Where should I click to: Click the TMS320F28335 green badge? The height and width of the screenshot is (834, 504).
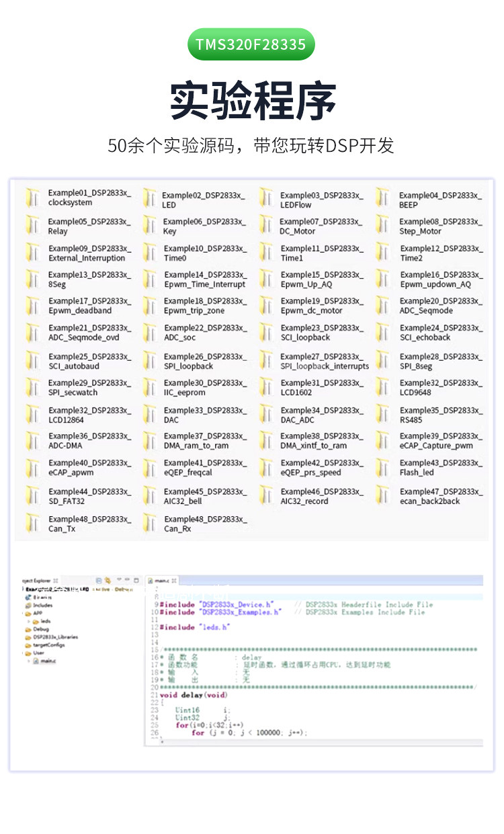click(251, 44)
